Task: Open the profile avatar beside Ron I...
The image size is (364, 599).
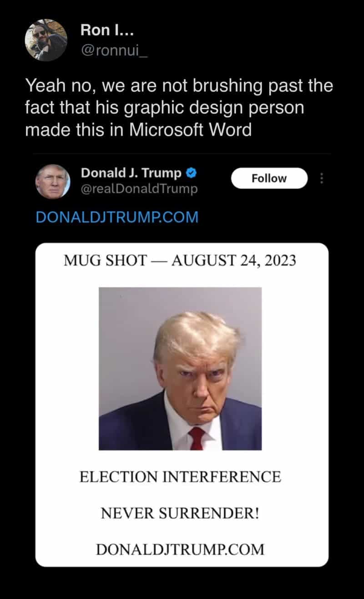Action: pos(46,40)
